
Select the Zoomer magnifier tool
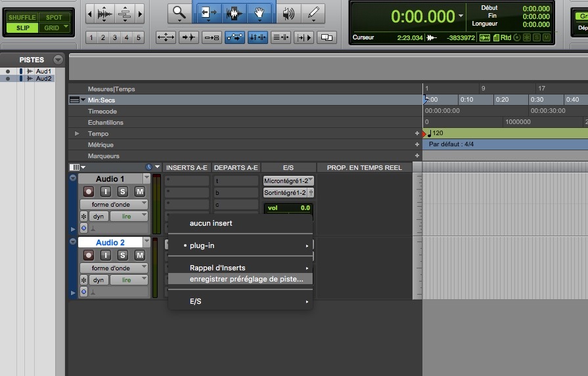pyautogui.click(x=179, y=13)
